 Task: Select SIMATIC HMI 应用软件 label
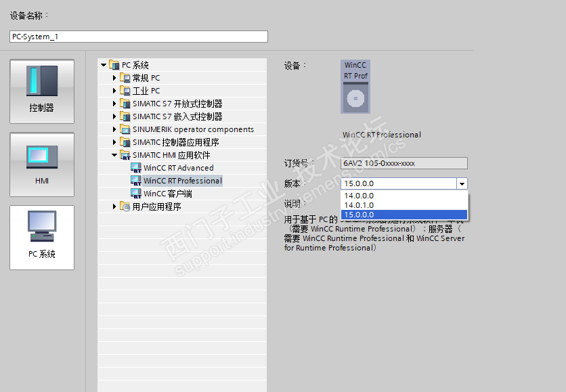pyautogui.click(x=171, y=155)
